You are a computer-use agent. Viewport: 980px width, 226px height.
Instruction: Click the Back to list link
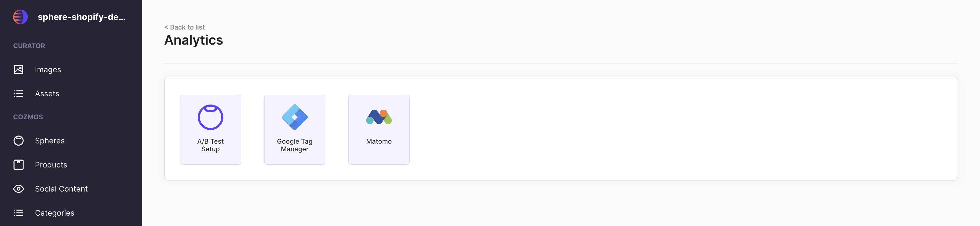coord(185,27)
